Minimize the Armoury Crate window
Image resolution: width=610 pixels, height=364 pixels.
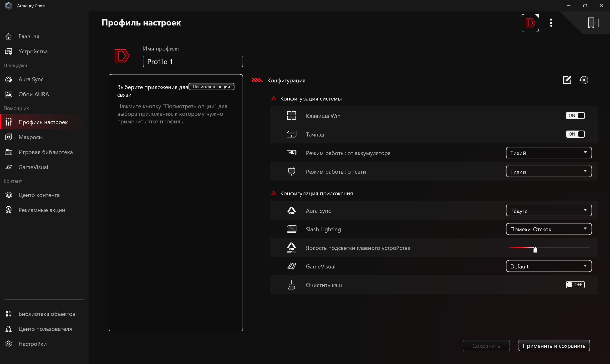pos(569,6)
